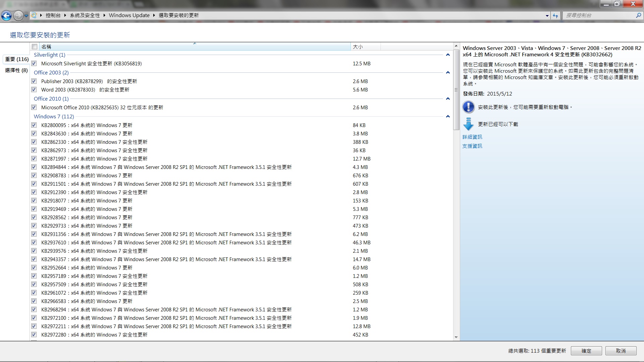This screenshot has height=362, width=644.
Task: Select 系統及安全性 breadcrumb
Action: (85, 15)
